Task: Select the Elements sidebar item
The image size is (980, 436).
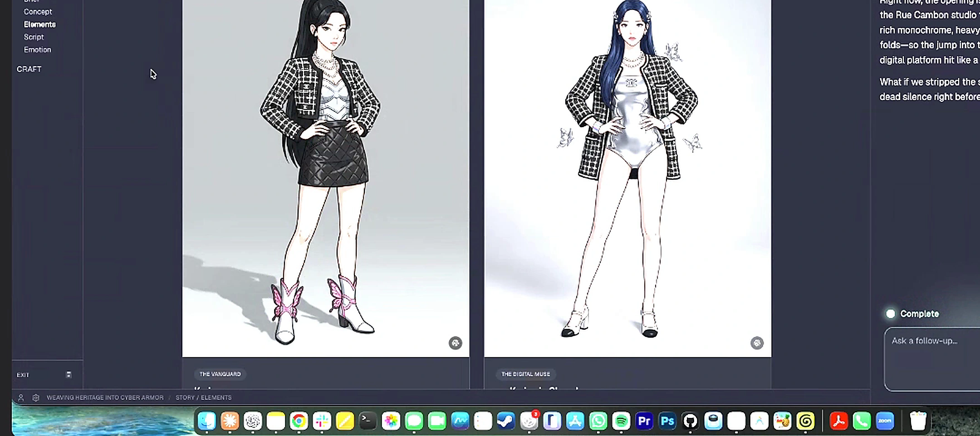Action: click(39, 25)
